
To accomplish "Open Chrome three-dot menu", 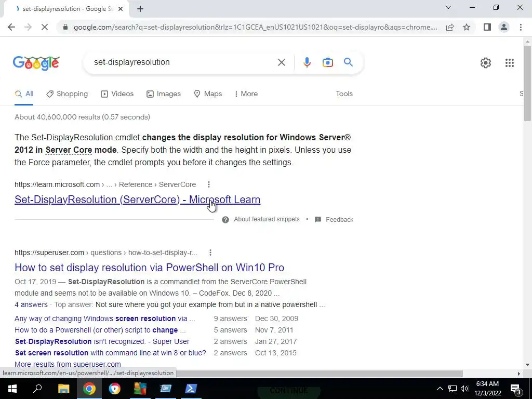I will [x=521, y=27].
